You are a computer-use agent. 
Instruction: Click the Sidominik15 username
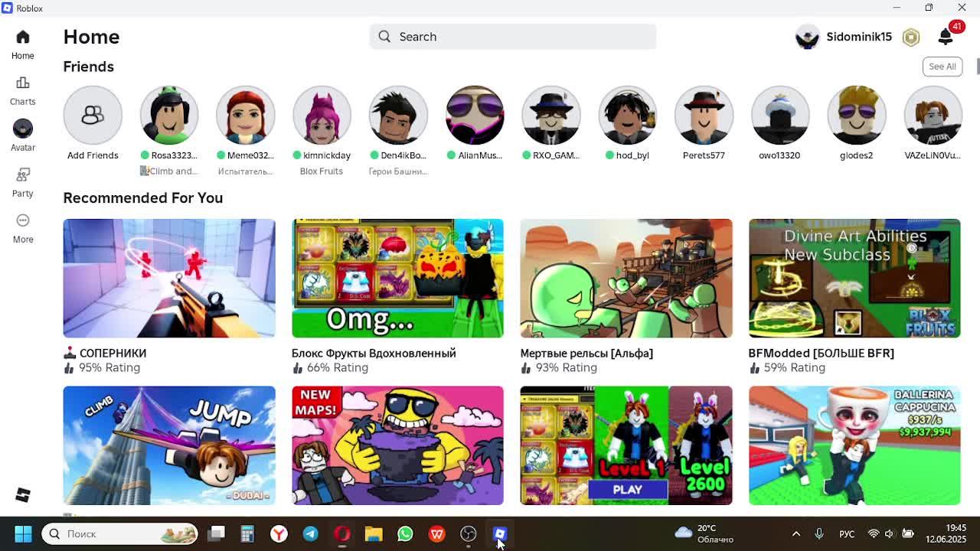tap(859, 37)
